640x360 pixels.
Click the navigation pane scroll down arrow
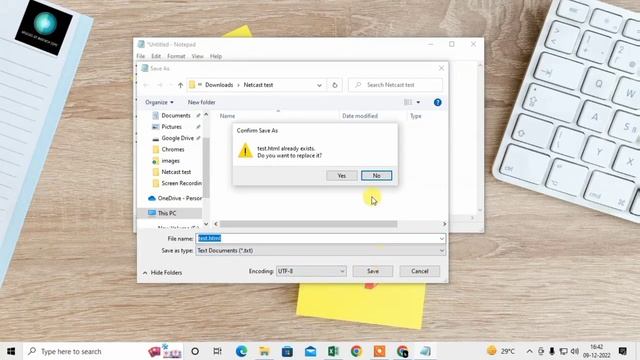click(x=206, y=224)
